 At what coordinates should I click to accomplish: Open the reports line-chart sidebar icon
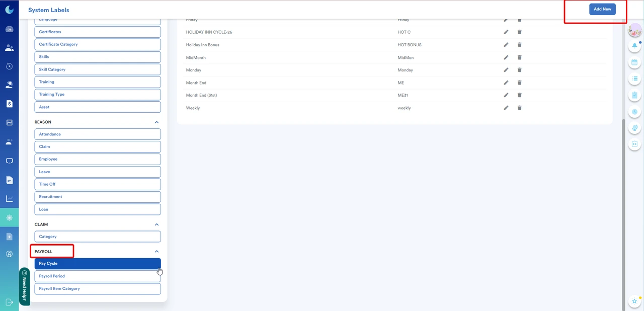click(x=9, y=199)
